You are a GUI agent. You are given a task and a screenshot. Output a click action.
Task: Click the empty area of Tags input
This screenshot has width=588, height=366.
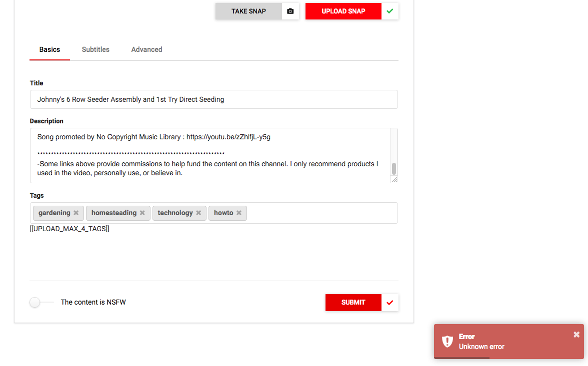coord(322,213)
